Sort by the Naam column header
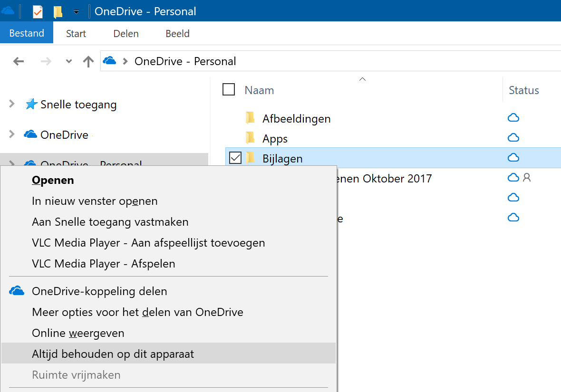 260,90
